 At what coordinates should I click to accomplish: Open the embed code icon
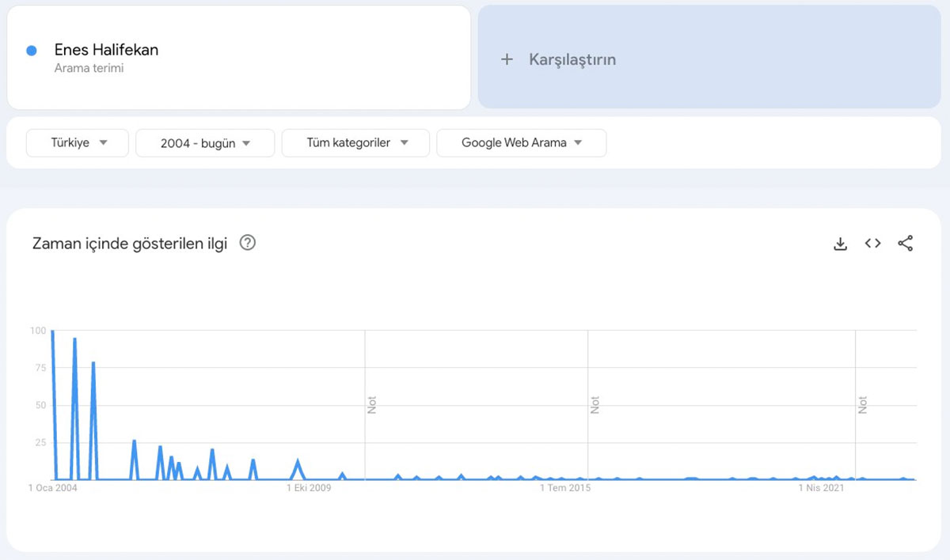(873, 244)
